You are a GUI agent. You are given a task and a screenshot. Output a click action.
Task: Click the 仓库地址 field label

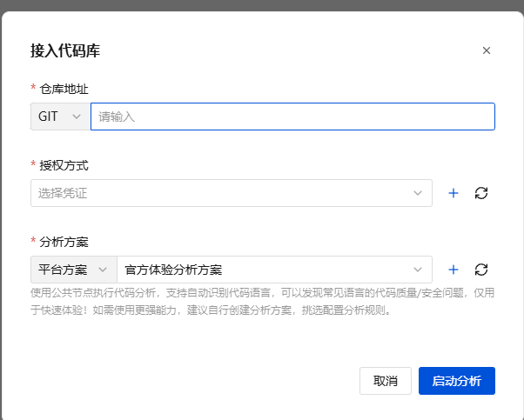(x=64, y=89)
